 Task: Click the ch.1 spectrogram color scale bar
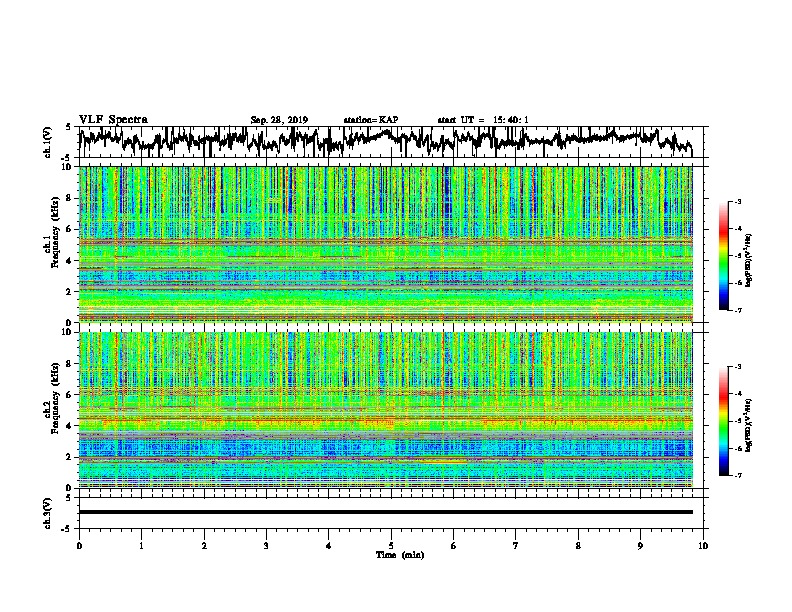click(723, 256)
